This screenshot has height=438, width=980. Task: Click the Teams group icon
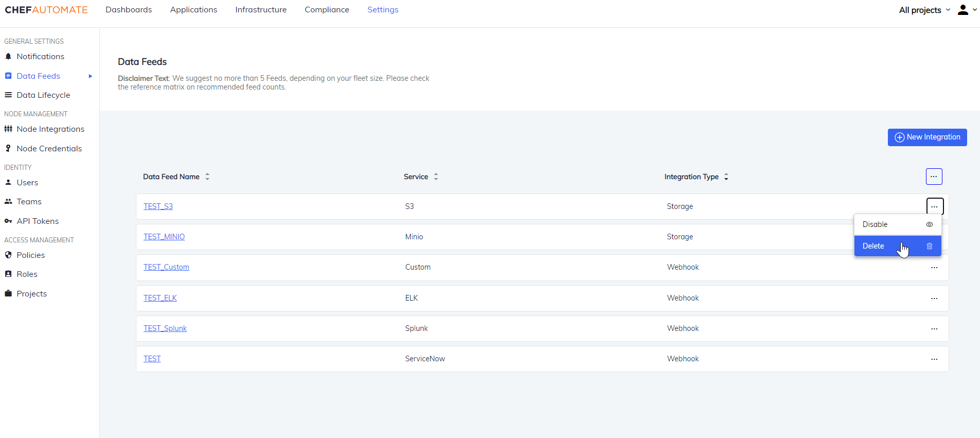pyautogui.click(x=8, y=201)
